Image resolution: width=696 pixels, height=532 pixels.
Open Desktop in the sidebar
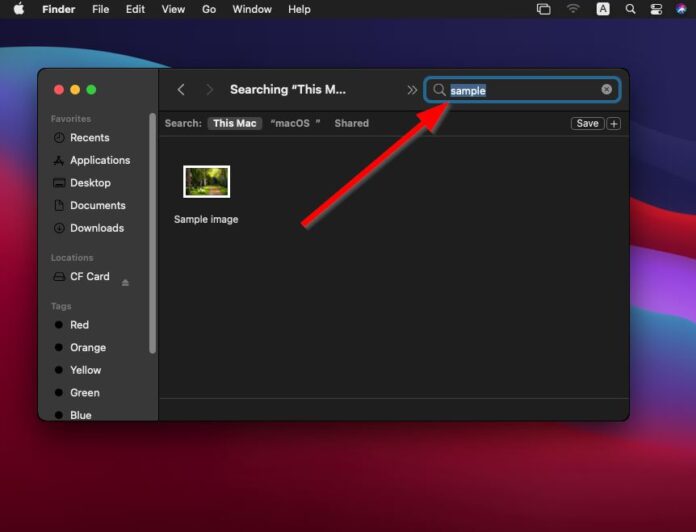[92, 183]
